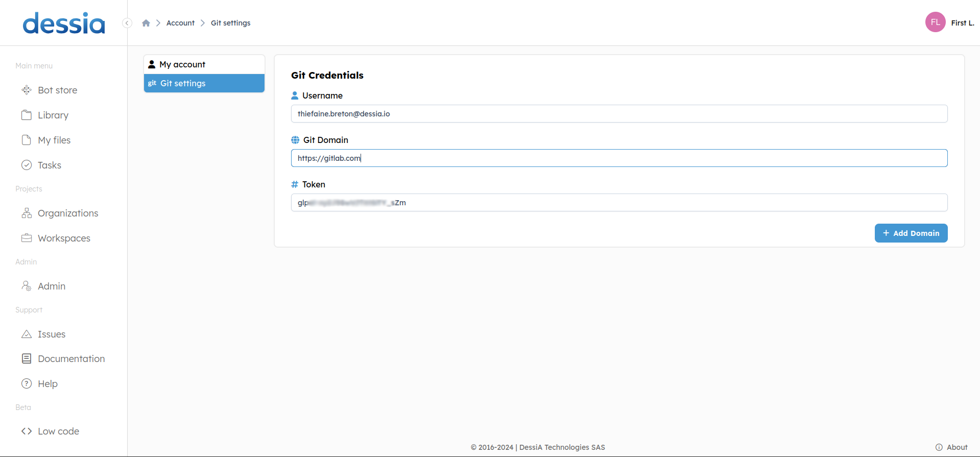Click the Admin user-gear icon

(x=27, y=286)
